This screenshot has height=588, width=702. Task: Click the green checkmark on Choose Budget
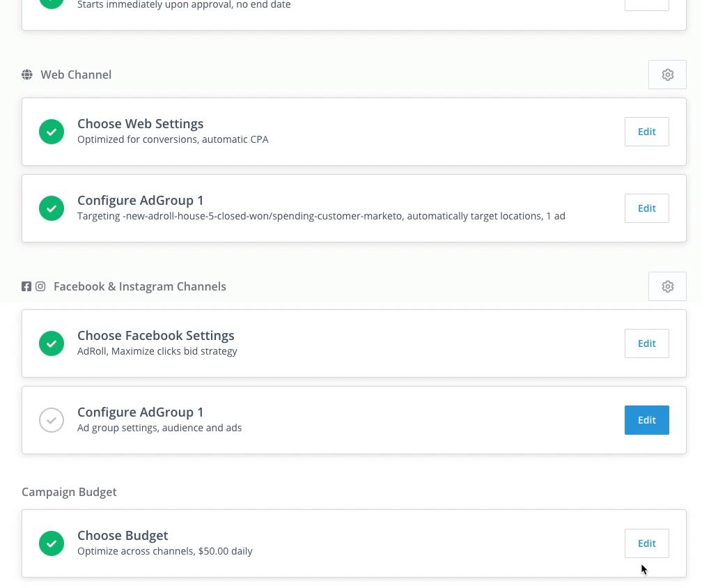52,543
